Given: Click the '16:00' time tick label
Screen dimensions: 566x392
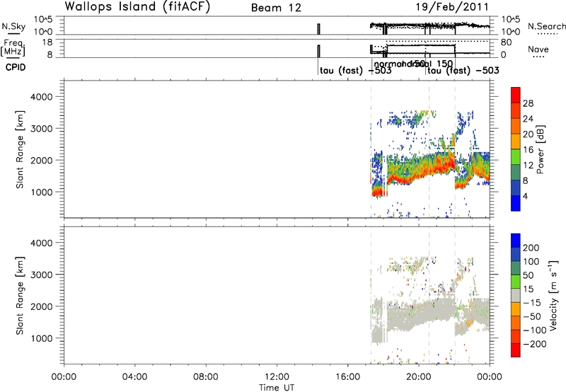Looking at the screenshot, I should 347,377.
